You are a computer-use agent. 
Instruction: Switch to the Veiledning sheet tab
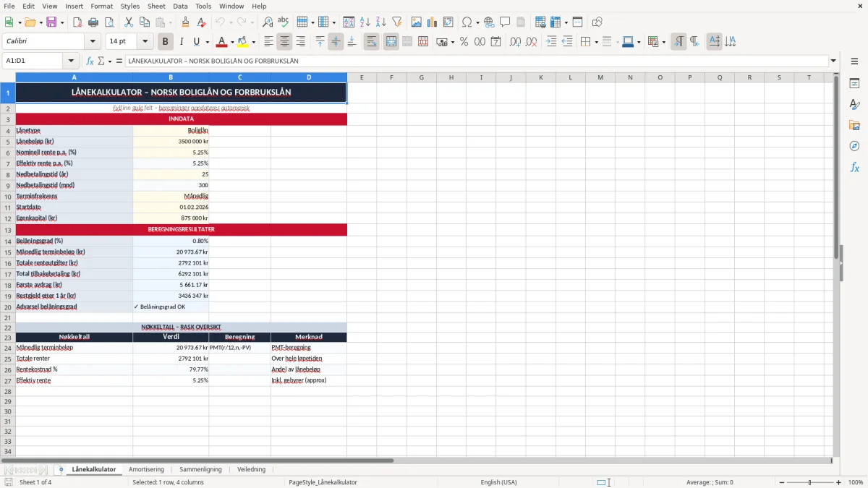point(251,469)
